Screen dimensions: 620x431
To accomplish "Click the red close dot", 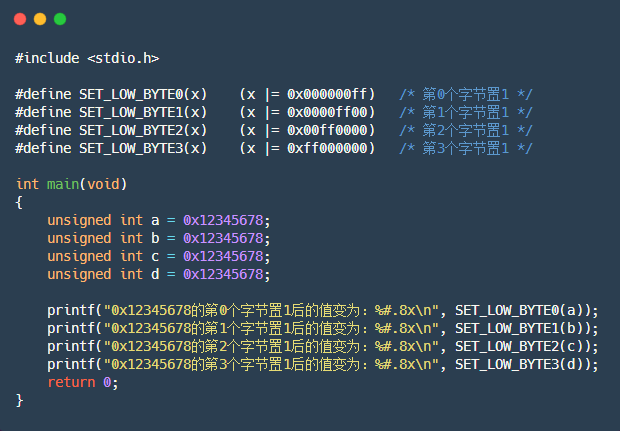I will click(20, 19).
